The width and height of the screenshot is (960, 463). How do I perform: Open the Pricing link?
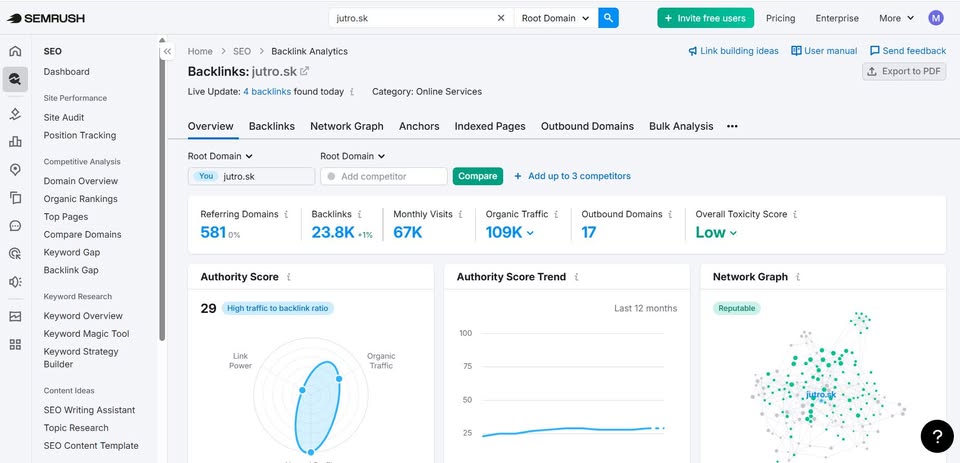tap(781, 18)
